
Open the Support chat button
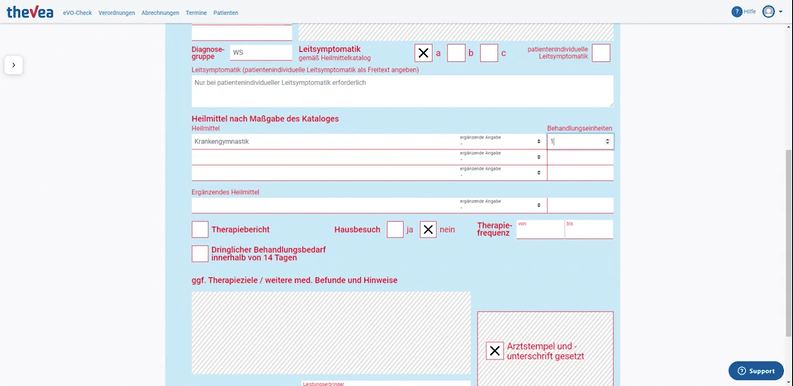coord(756,371)
